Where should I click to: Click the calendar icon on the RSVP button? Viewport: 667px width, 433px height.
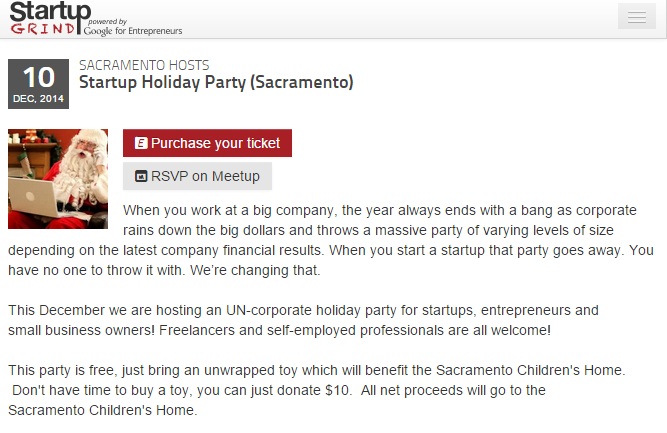pos(141,176)
